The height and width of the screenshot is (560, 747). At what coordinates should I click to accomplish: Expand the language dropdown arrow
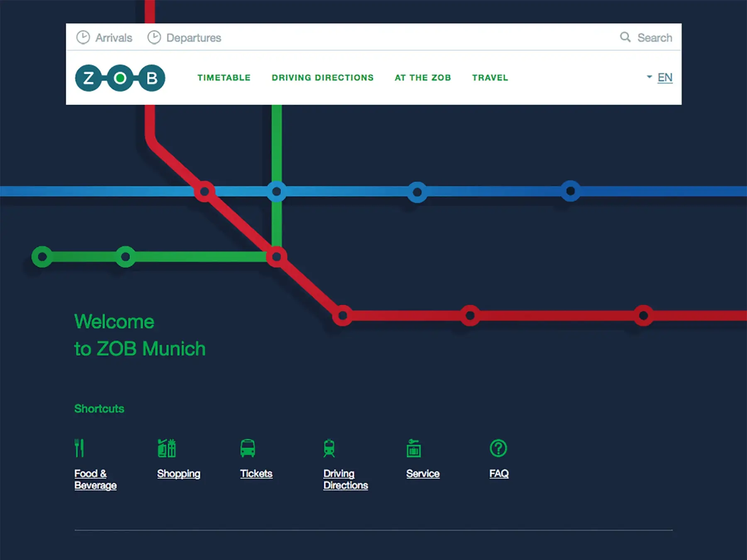pos(649,77)
